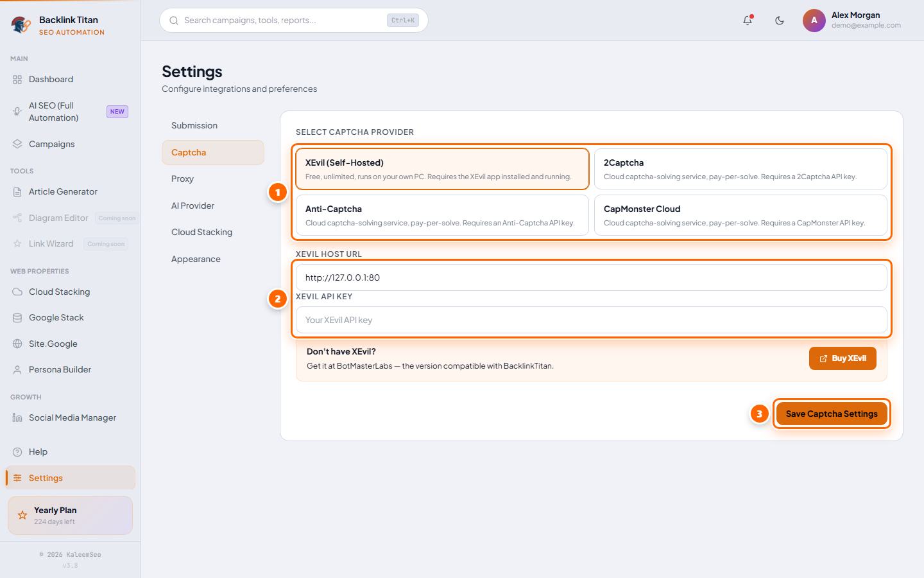Click the AI SEO automation icon
Viewport: 924px width, 578px height.
(x=17, y=112)
